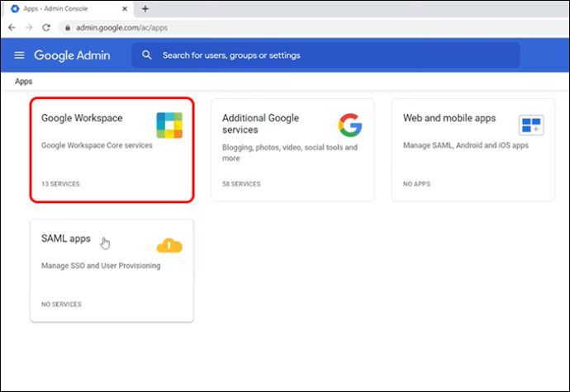Screen dimensions: 570x392
Task: Click the search magnifier icon
Action: pyautogui.click(x=147, y=55)
